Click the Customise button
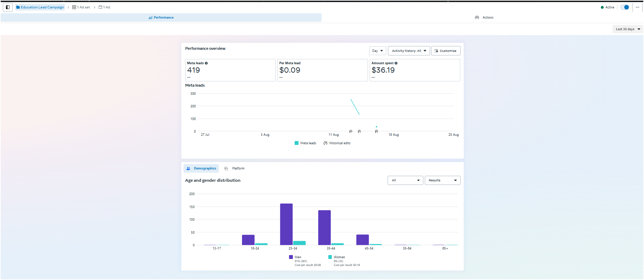644x280 pixels. point(445,51)
